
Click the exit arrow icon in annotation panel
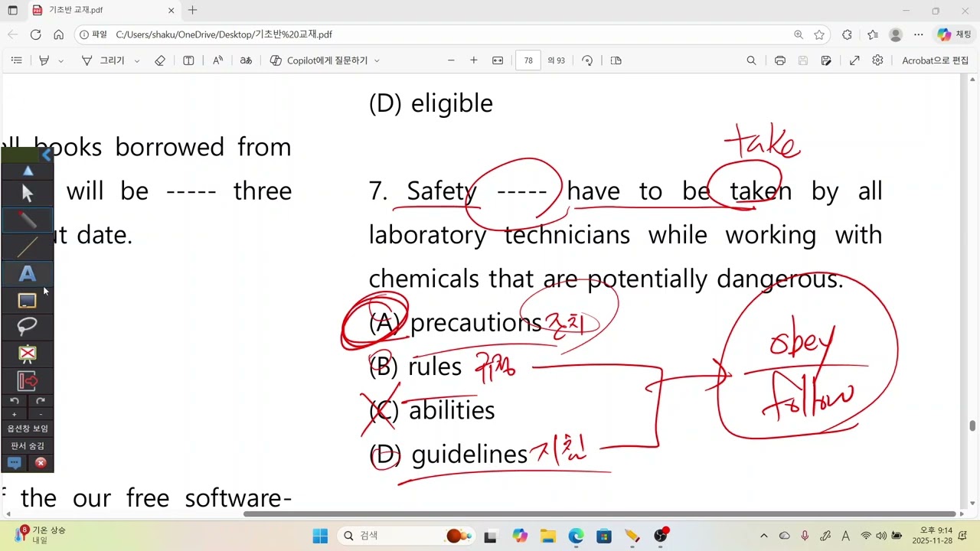tap(28, 380)
